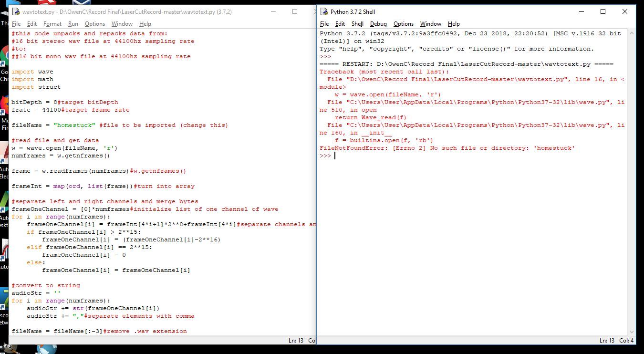
Task: Click "Python 3.7.2 (tags/v3.7.2" banner line
Action: pos(470,34)
